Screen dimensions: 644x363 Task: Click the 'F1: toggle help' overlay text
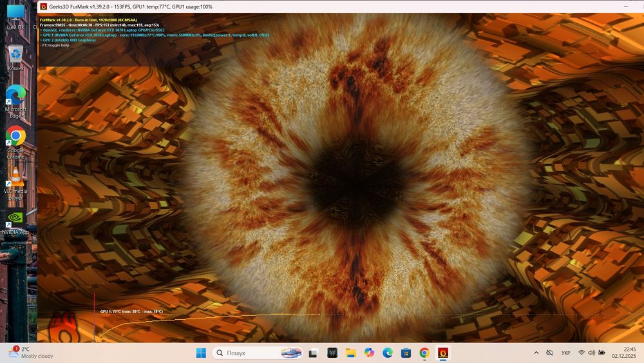click(55, 45)
